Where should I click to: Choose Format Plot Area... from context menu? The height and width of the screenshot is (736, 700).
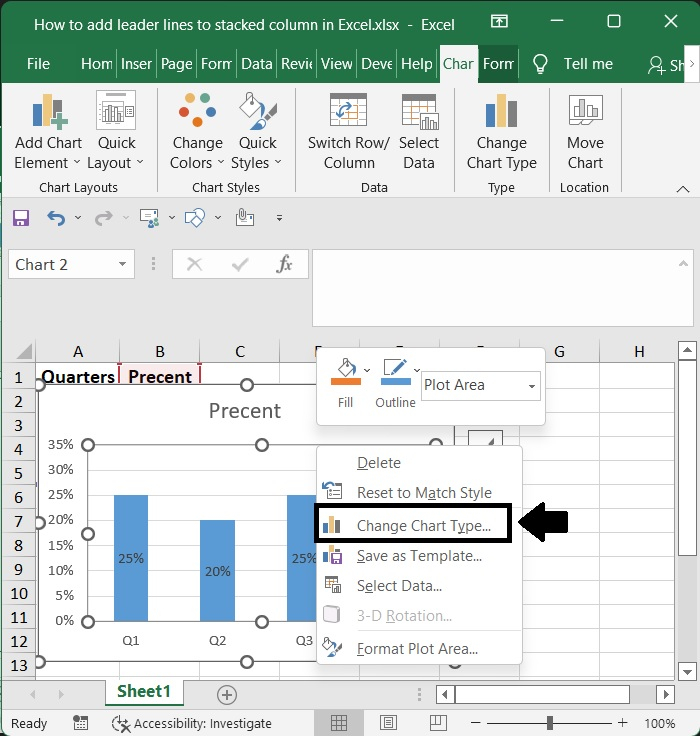419,649
